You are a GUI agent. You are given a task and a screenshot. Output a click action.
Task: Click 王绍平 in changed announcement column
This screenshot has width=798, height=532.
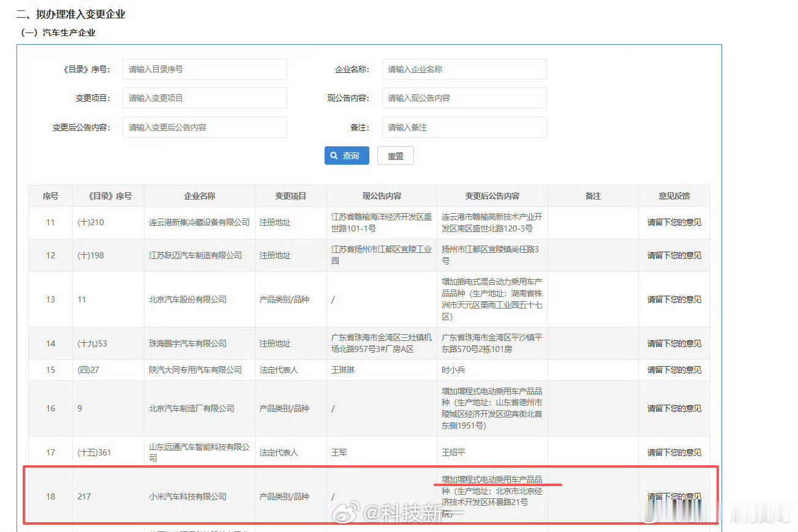[x=454, y=452]
